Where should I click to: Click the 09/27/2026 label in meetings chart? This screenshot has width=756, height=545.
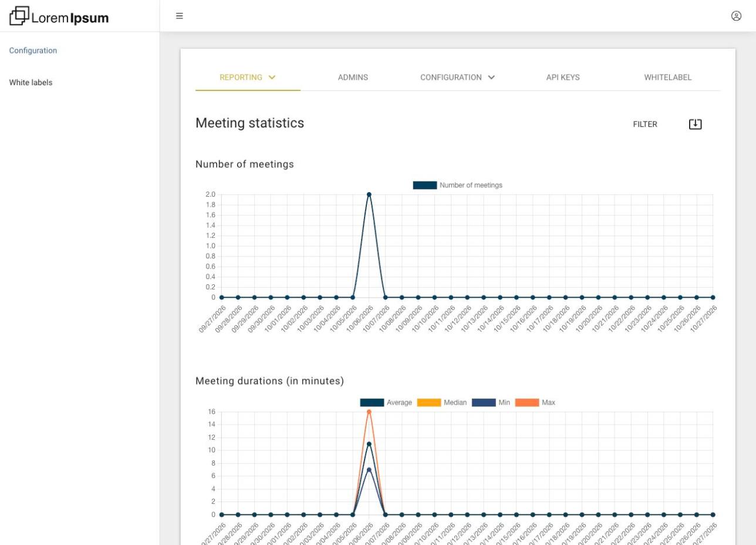[212, 319]
